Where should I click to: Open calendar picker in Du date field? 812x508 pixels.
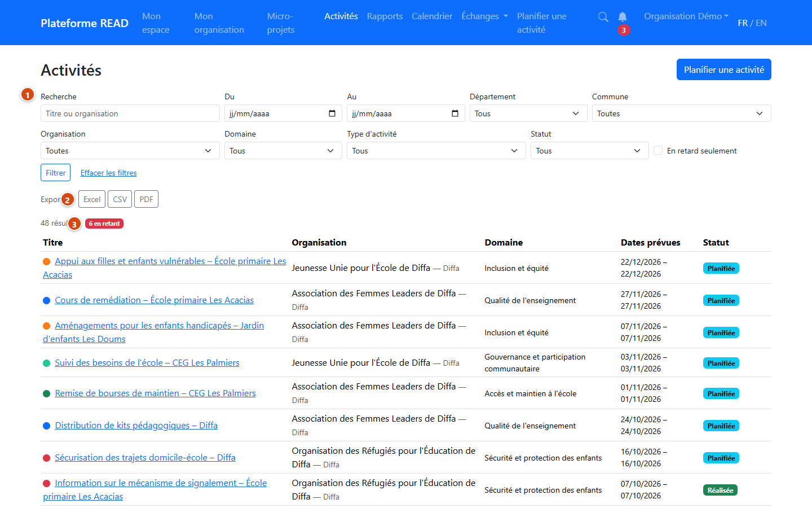tap(332, 113)
